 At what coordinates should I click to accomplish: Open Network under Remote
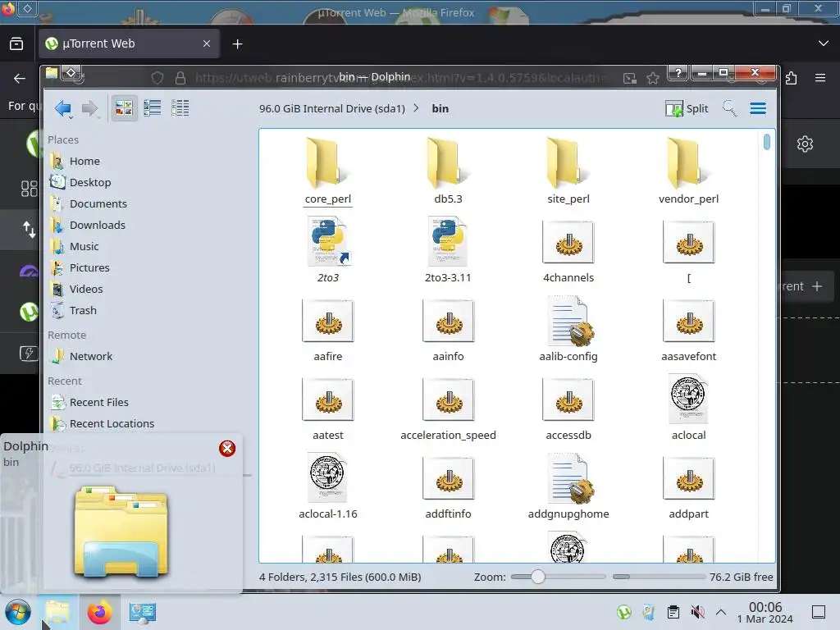90,357
